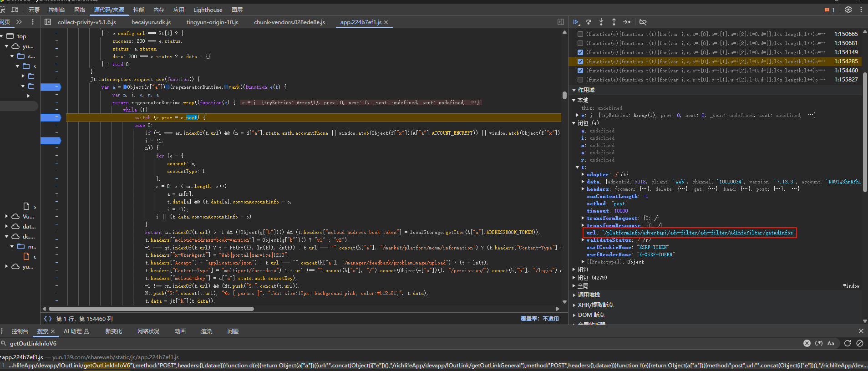
Task: Show more navigator tabs chevron
Action: tap(19, 22)
